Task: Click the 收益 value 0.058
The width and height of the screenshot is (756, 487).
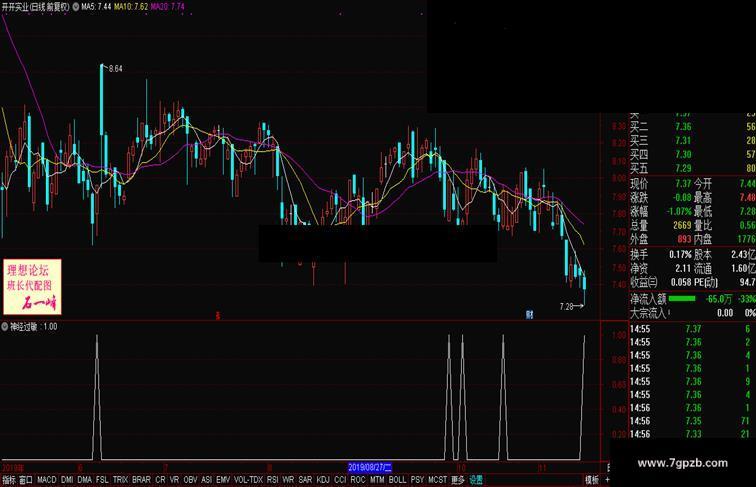Action: pos(681,282)
